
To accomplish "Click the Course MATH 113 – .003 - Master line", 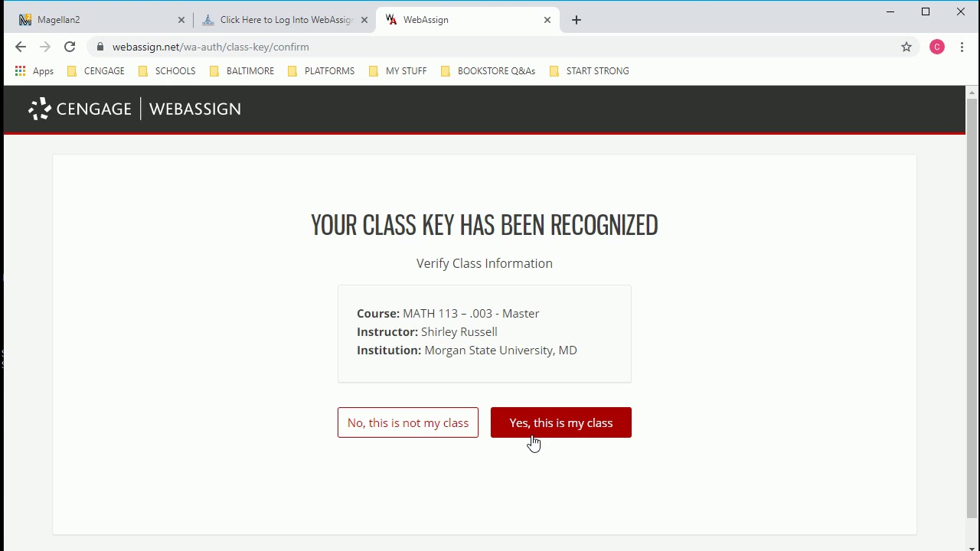I will point(448,314).
